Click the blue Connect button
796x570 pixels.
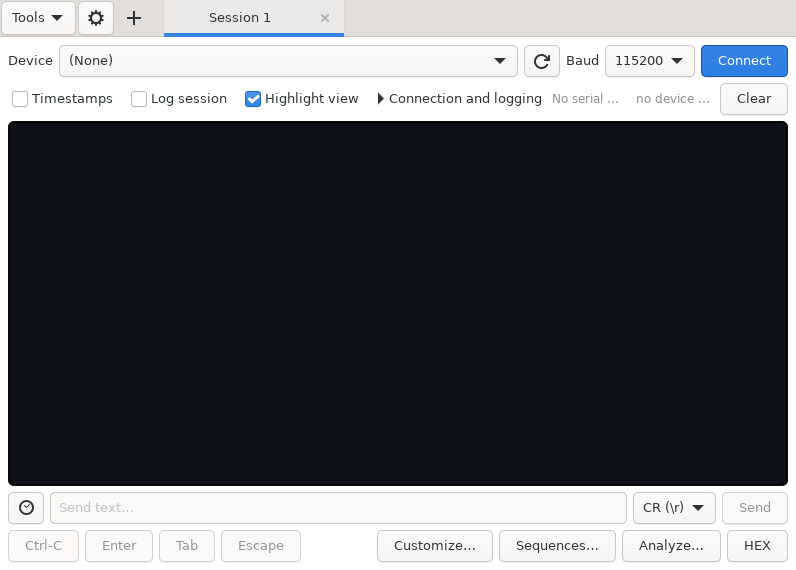pos(744,61)
